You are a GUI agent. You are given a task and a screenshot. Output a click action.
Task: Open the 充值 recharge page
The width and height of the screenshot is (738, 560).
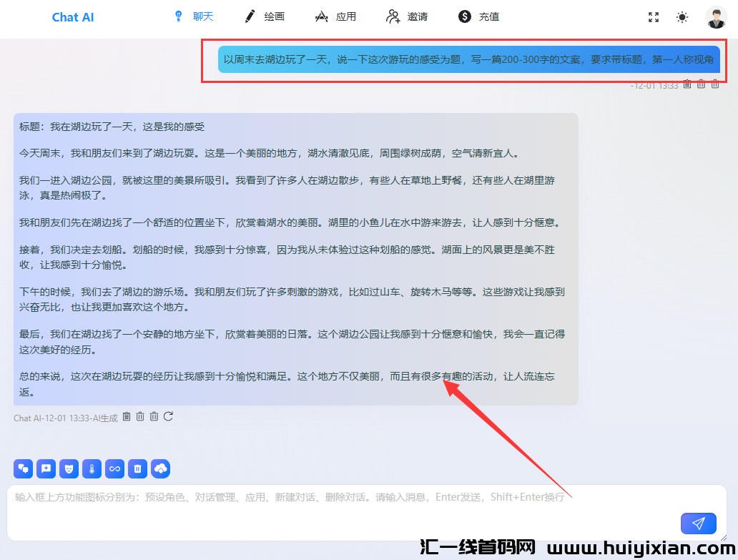click(478, 16)
